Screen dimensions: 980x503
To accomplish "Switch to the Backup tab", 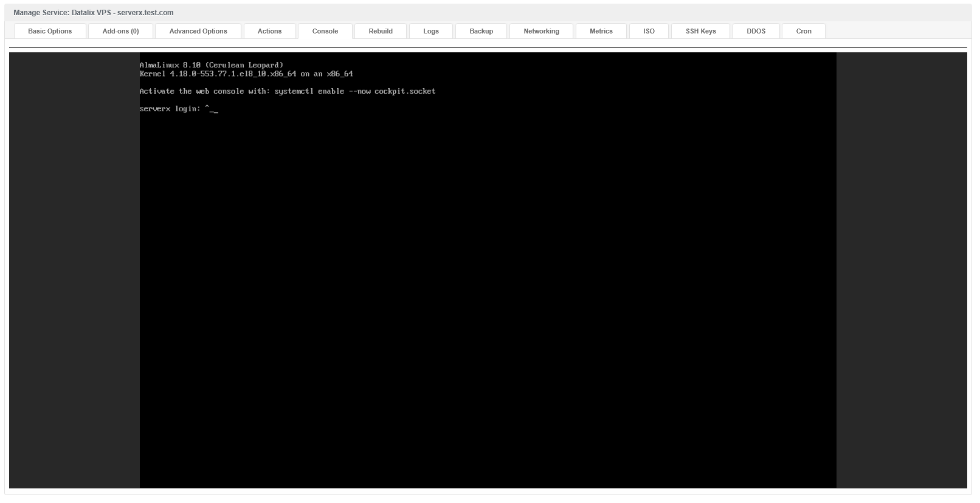I will (x=481, y=31).
